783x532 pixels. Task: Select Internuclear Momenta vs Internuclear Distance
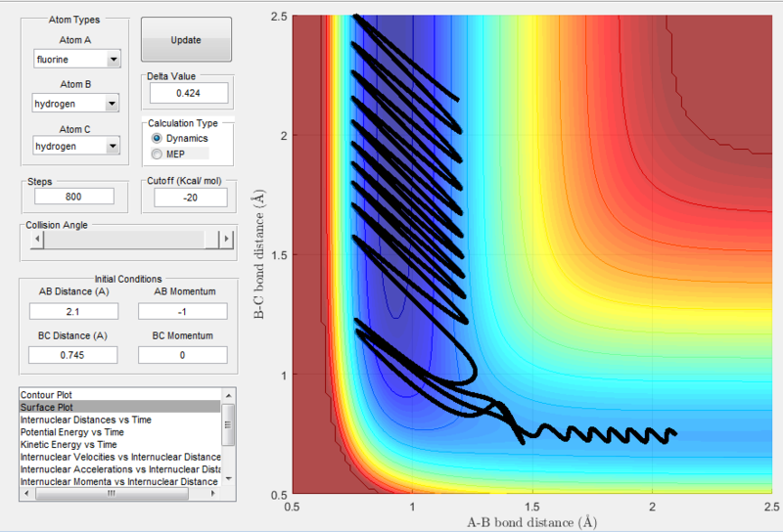[x=119, y=481]
